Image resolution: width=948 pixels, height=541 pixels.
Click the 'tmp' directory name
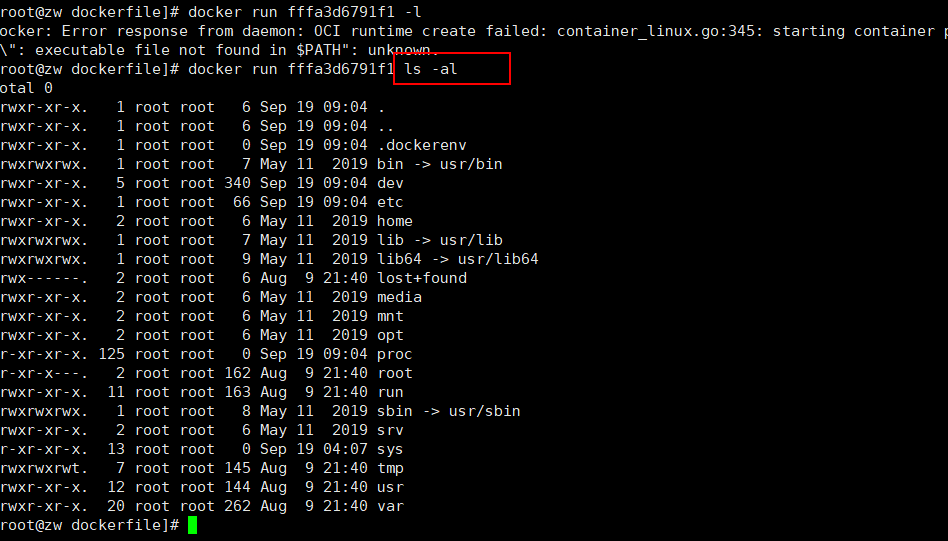pyautogui.click(x=391, y=468)
